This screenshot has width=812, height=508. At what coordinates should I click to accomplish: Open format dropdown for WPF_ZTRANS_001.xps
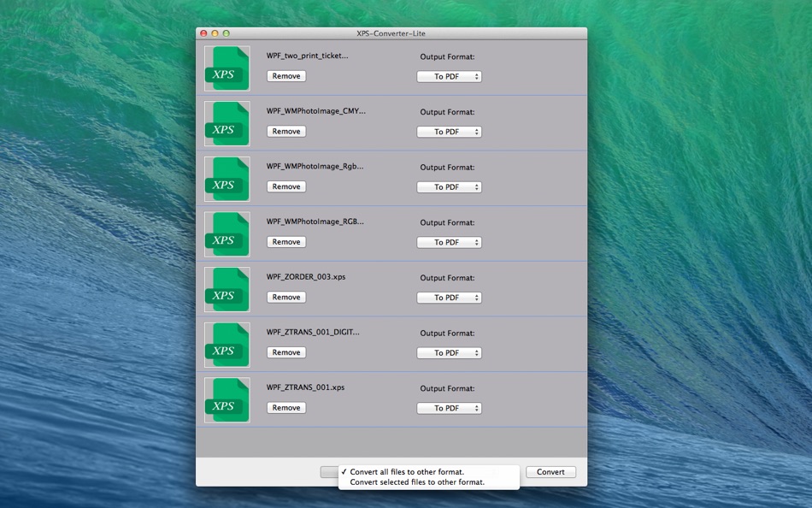point(449,408)
